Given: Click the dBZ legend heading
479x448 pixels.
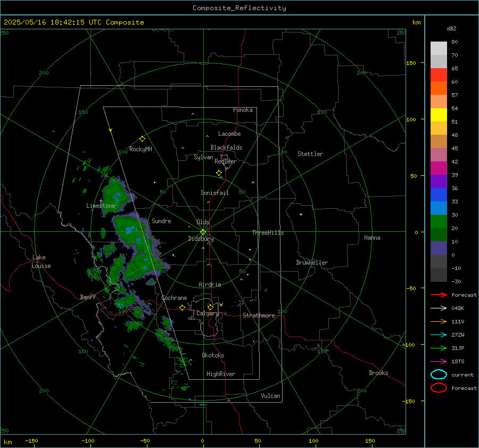Looking at the screenshot, I should tap(451, 28).
